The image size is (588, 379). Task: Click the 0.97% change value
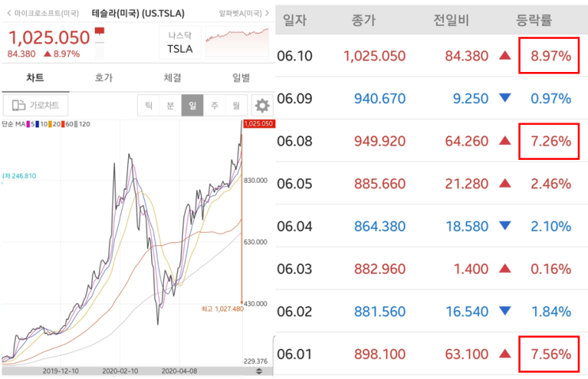551,99
